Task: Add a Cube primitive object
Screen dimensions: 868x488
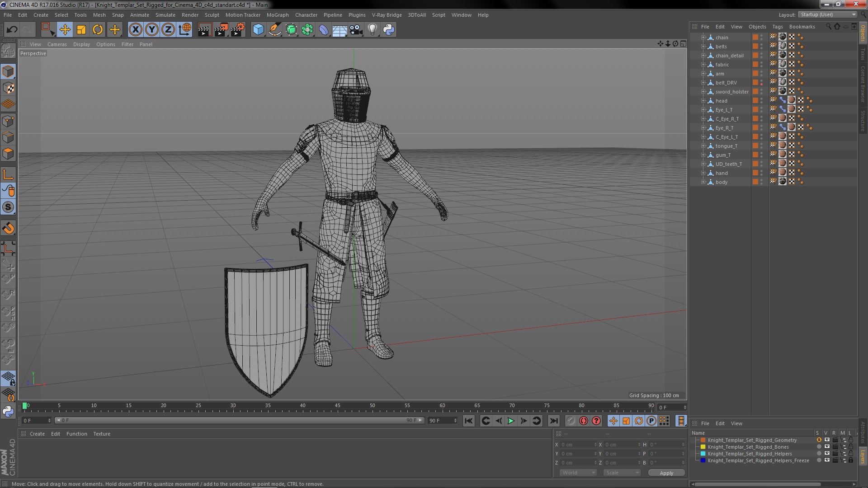Action: tap(258, 30)
